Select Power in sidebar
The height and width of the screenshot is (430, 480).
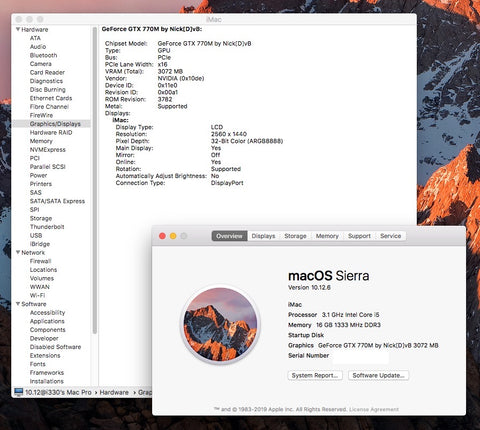coord(38,175)
